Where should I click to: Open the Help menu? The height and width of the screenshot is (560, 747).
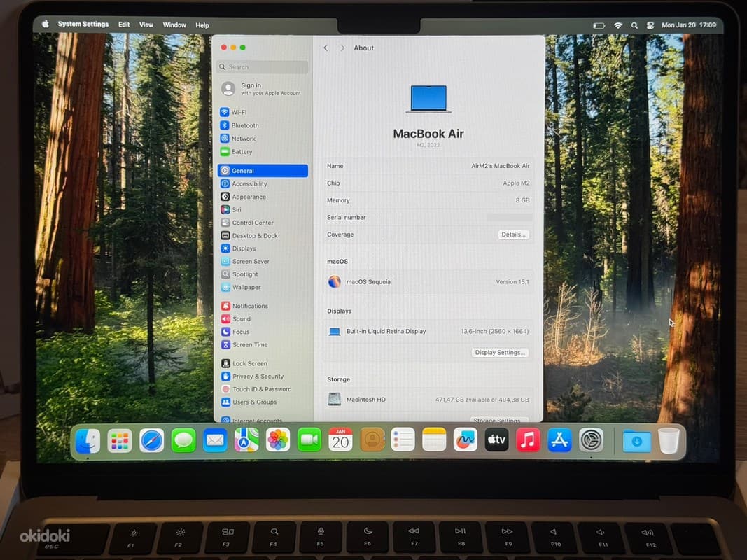(x=202, y=25)
